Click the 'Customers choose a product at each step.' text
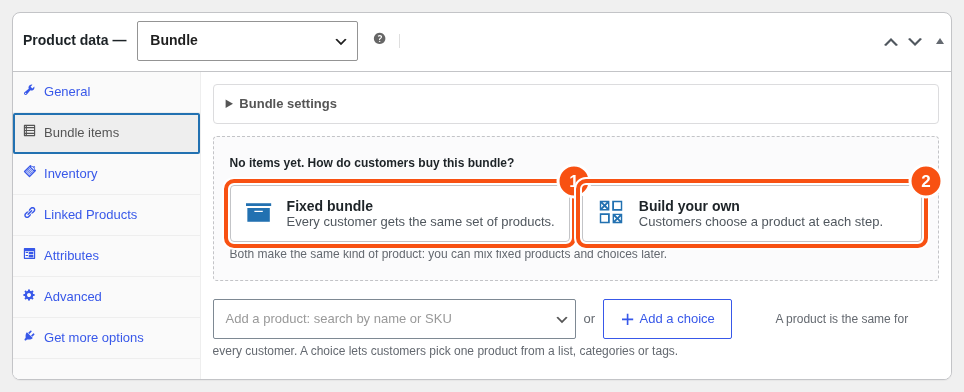The width and height of the screenshot is (964, 392). [761, 222]
